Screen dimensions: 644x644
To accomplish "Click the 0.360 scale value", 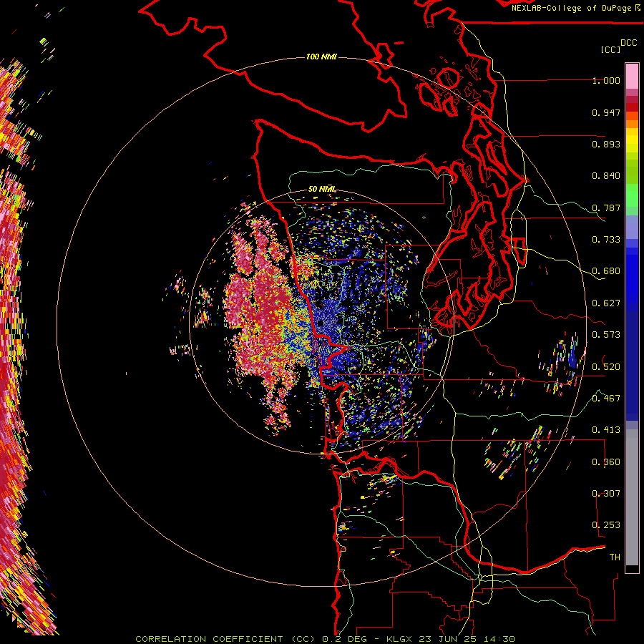I will tap(606, 462).
